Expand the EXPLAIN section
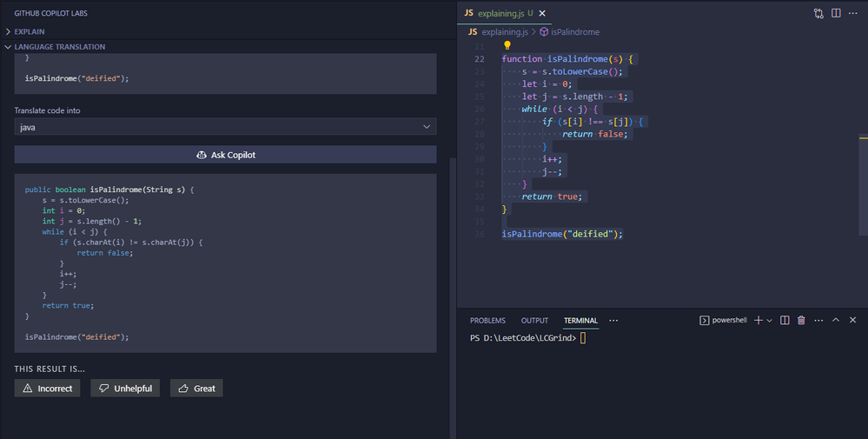The width and height of the screenshot is (868, 439). [x=30, y=31]
